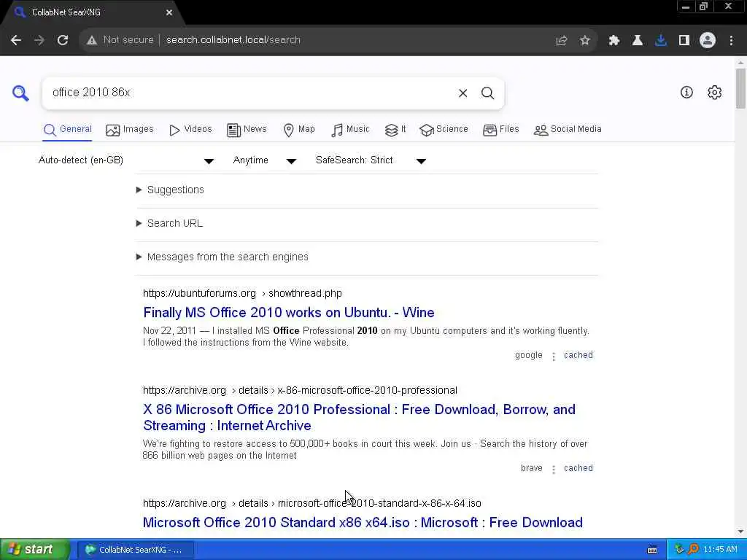Image resolution: width=747 pixels, height=560 pixels.
Task: Close the CollabNet SearXNG tab
Action: click(169, 12)
